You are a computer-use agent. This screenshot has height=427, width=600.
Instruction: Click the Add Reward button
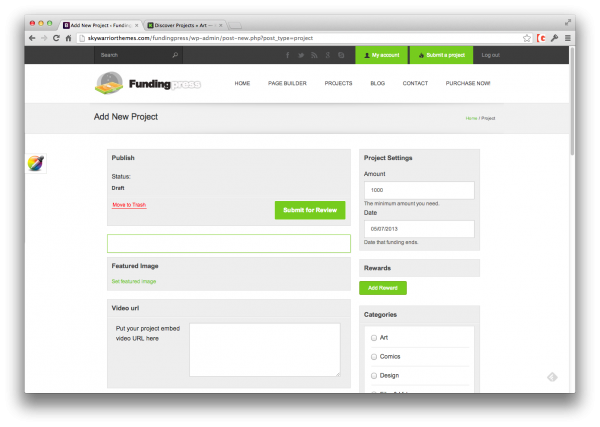383,288
